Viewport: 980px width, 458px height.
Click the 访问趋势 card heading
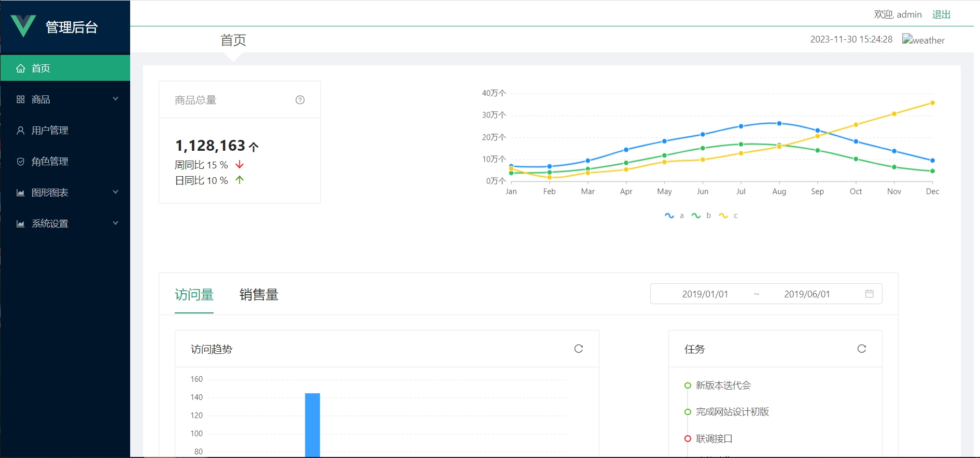pos(212,349)
